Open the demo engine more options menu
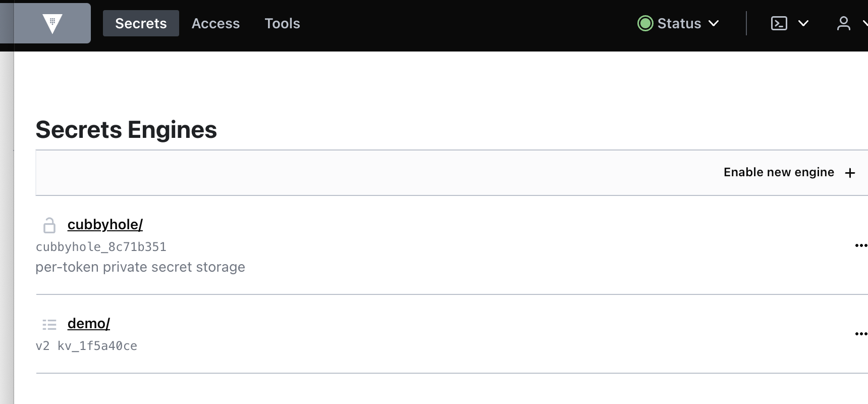Viewport: 868px width, 404px height. pyautogui.click(x=860, y=334)
